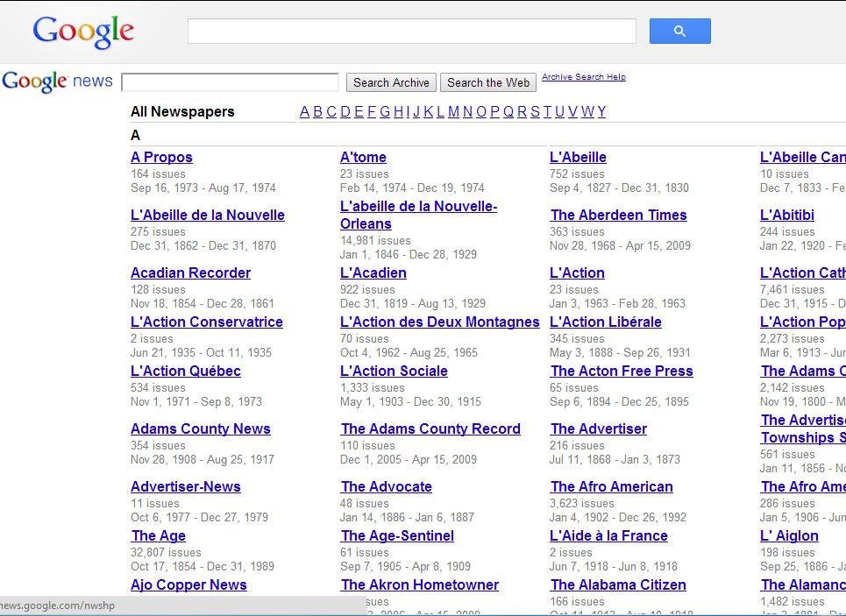Click the Google news logo
The image size is (846, 616).
point(57,81)
